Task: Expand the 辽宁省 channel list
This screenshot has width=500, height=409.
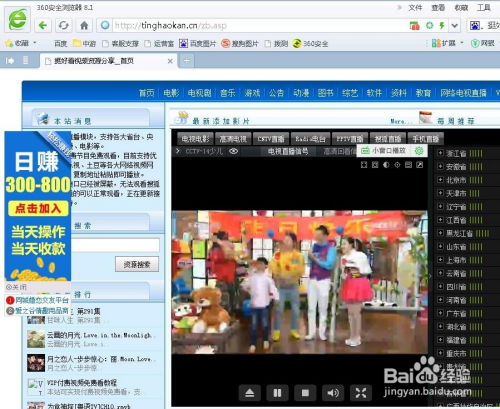Action: tap(440, 206)
